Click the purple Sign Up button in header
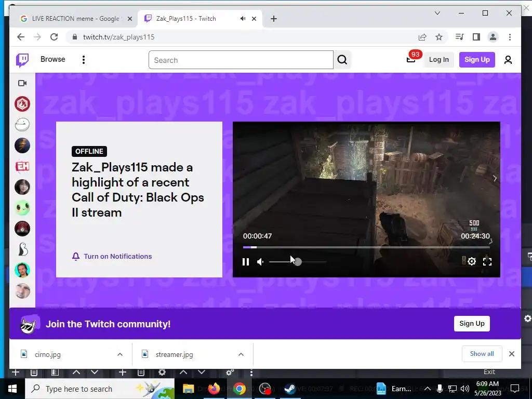532x399 pixels. point(477,60)
